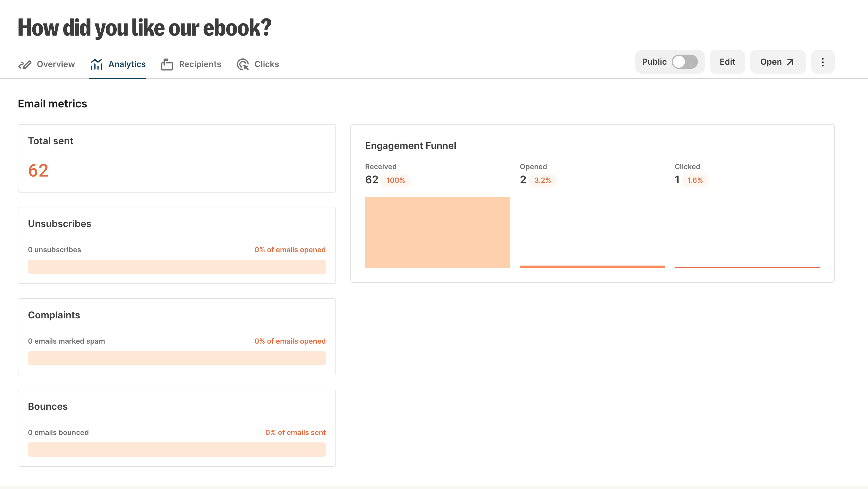
Task: Click the Recipients folder icon
Action: pyautogui.click(x=167, y=64)
